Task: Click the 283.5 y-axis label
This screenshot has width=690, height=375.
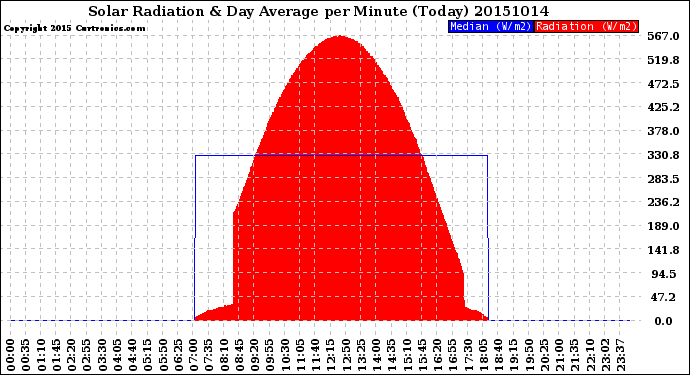Action: point(663,179)
